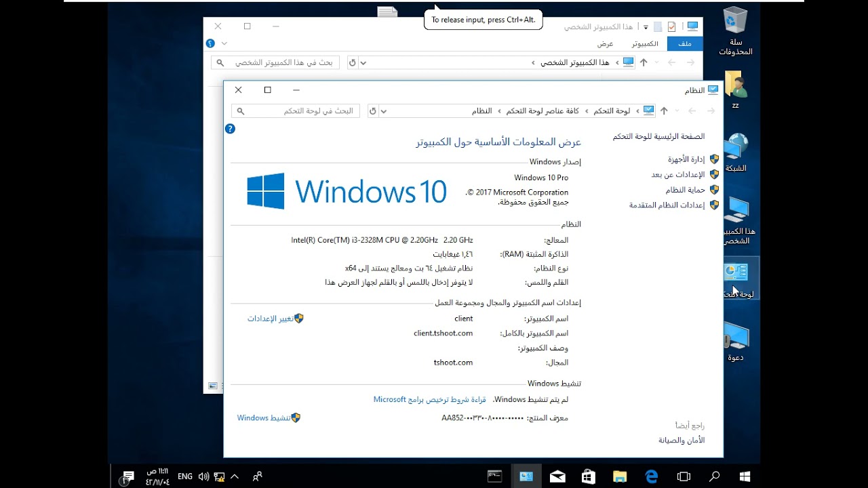Click Properties icon in File Explorer quick access toolbar
Screen dimensions: 868x488
tap(671, 26)
